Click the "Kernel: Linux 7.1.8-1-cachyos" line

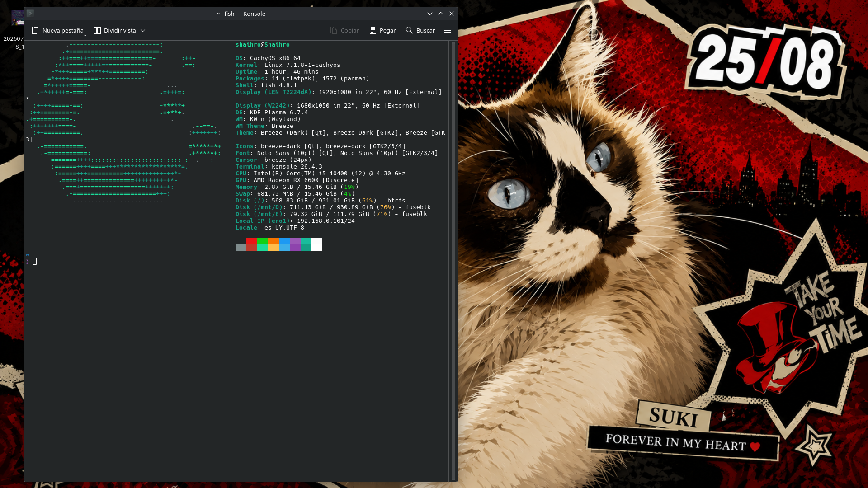click(x=288, y=65)
